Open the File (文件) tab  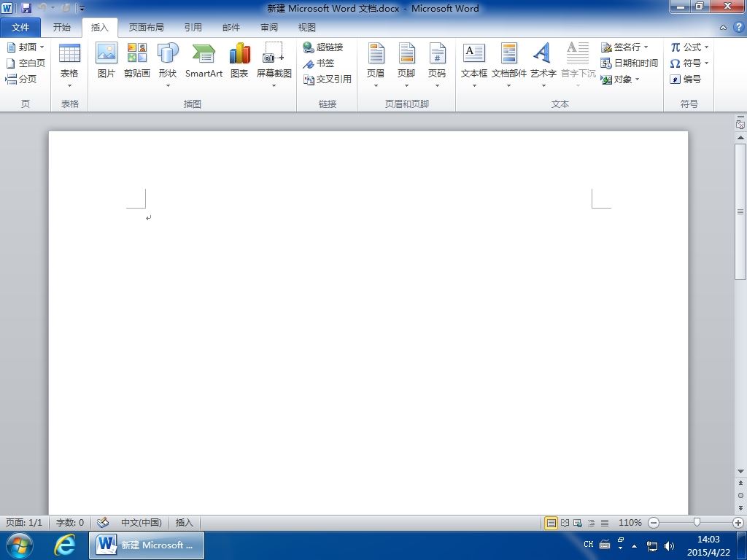(x=20, y=28)
